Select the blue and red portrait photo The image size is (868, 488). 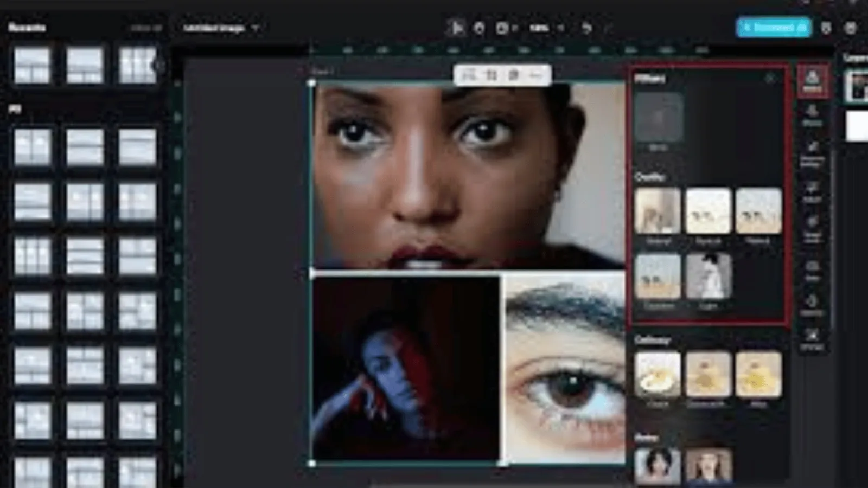tap(406, 369)
